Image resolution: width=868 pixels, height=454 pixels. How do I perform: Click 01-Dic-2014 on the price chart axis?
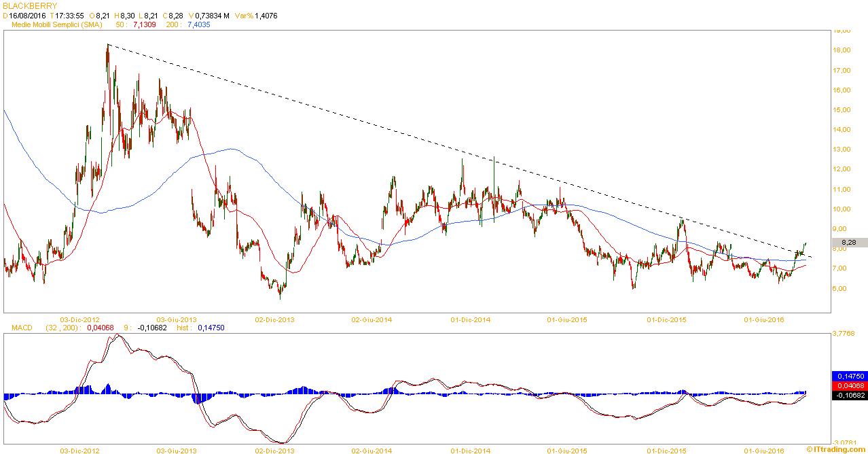(x=470, y=319)
